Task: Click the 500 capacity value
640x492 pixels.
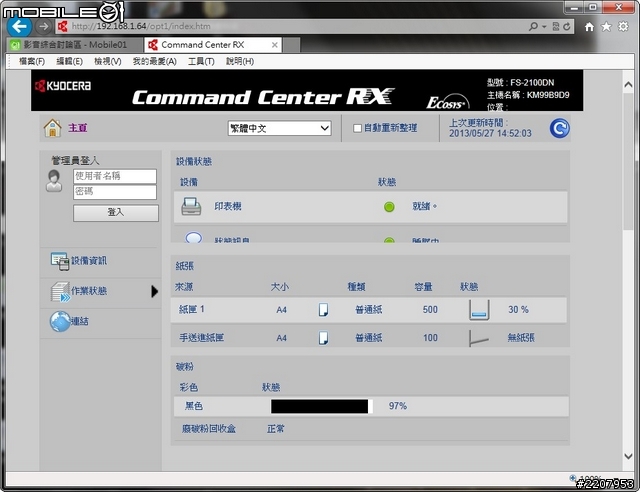Action: (x=430, y=310)
